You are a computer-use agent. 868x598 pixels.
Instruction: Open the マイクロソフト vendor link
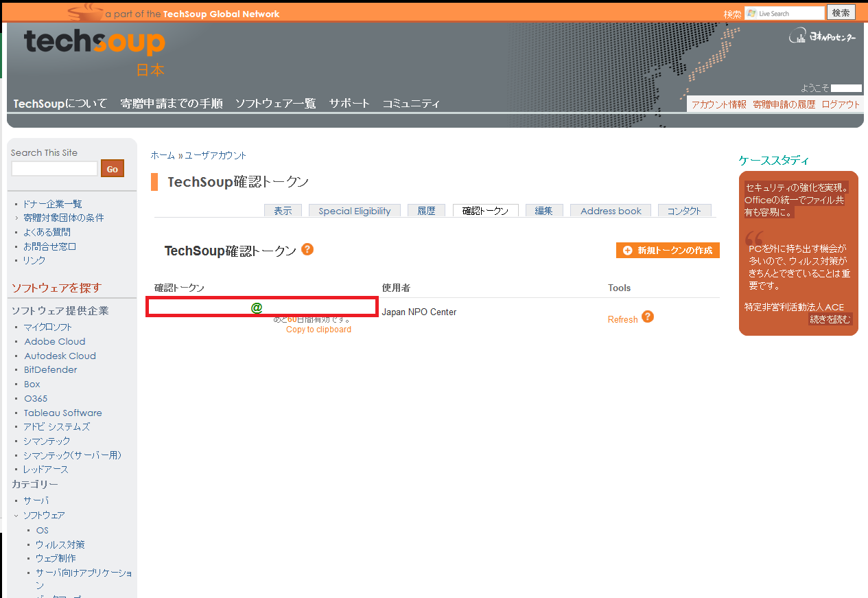48,327
